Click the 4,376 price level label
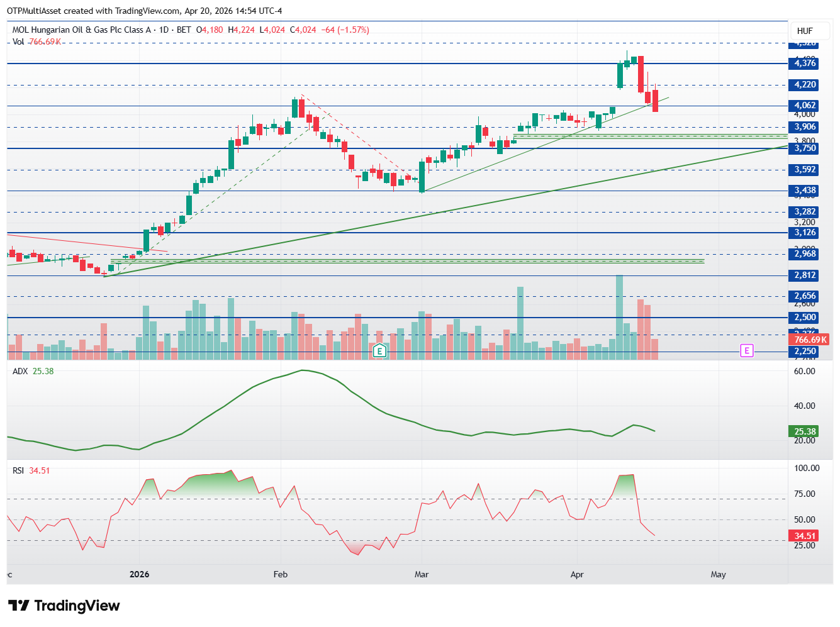This screenshot has height=627, width=840. (x=805, y=63)
